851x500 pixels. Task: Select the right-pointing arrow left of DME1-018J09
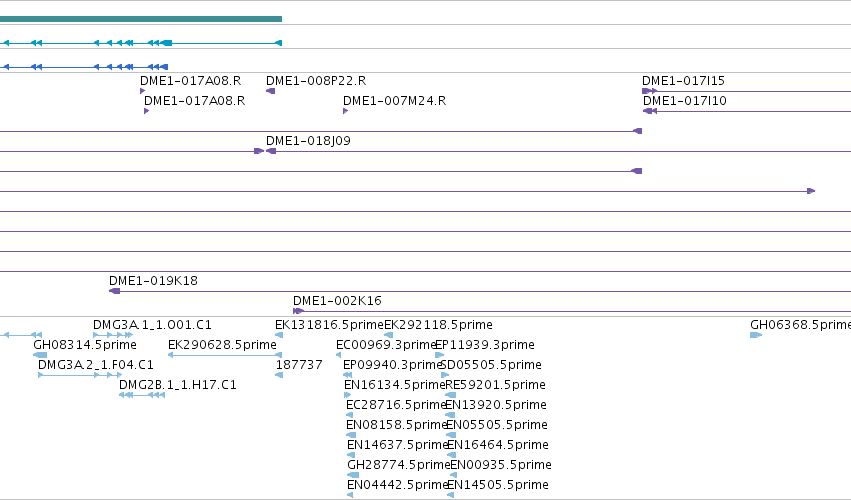point(259,151)
